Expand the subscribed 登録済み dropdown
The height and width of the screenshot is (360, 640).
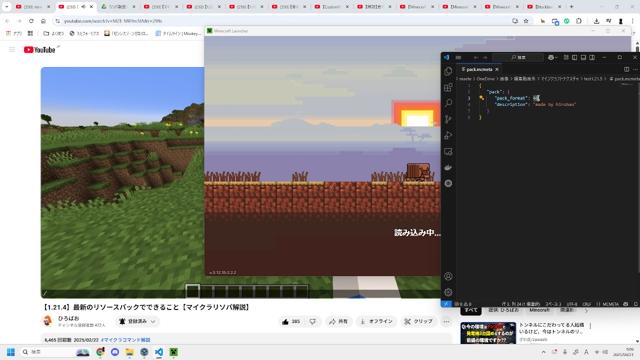[138, 322]
